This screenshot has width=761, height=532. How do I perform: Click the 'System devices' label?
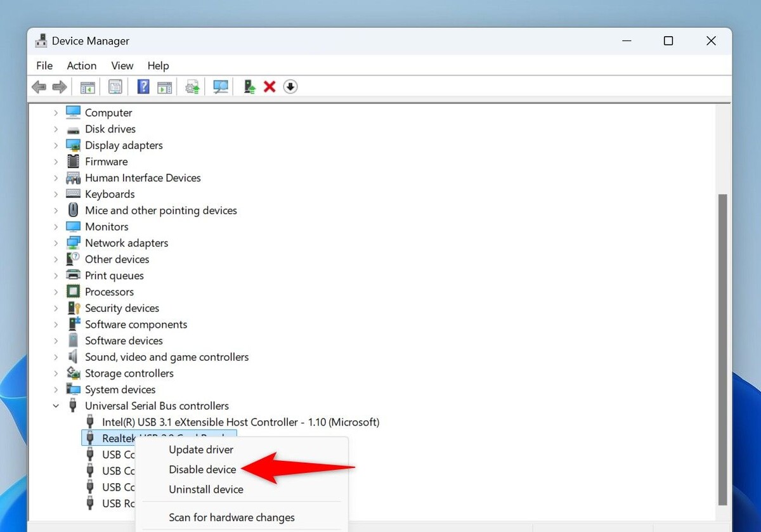click(x=120, y=389)
